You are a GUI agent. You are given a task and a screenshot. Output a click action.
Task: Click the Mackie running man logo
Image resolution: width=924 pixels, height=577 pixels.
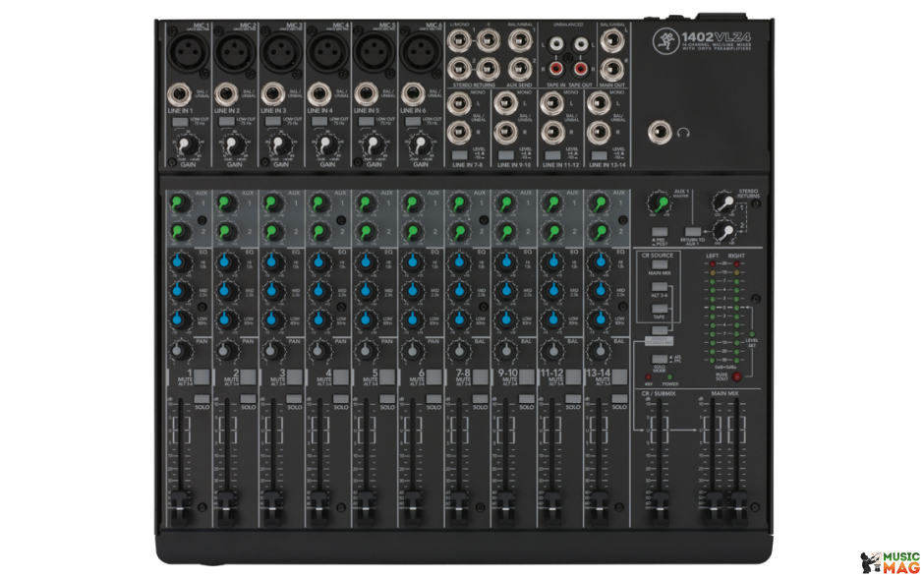tap(665, 40)
